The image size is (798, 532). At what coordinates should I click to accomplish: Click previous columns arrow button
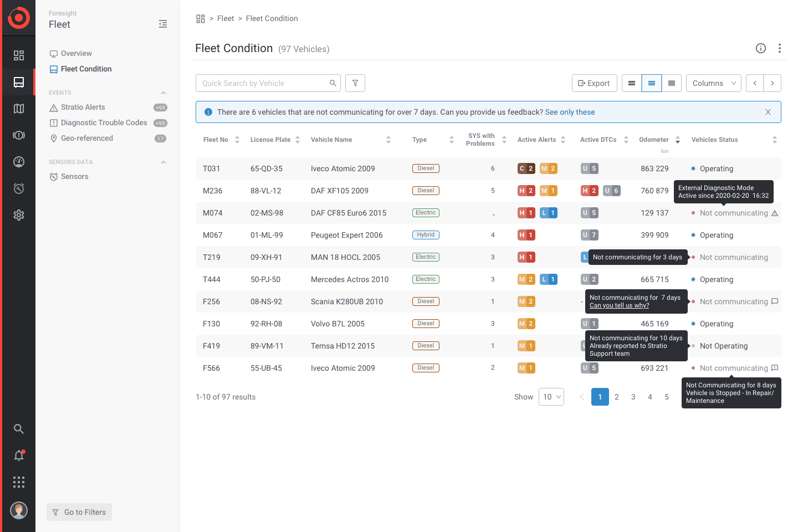(755, 83)
